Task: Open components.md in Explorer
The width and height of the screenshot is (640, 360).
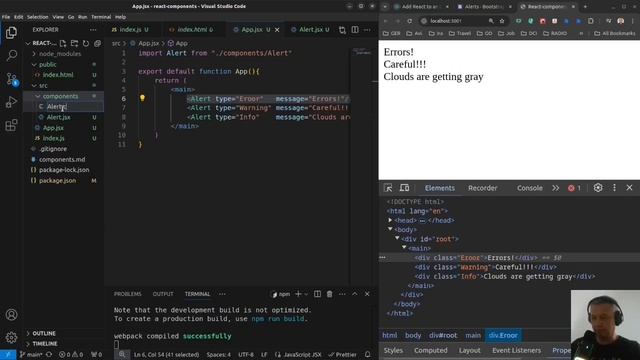Action: coord(62,160)
